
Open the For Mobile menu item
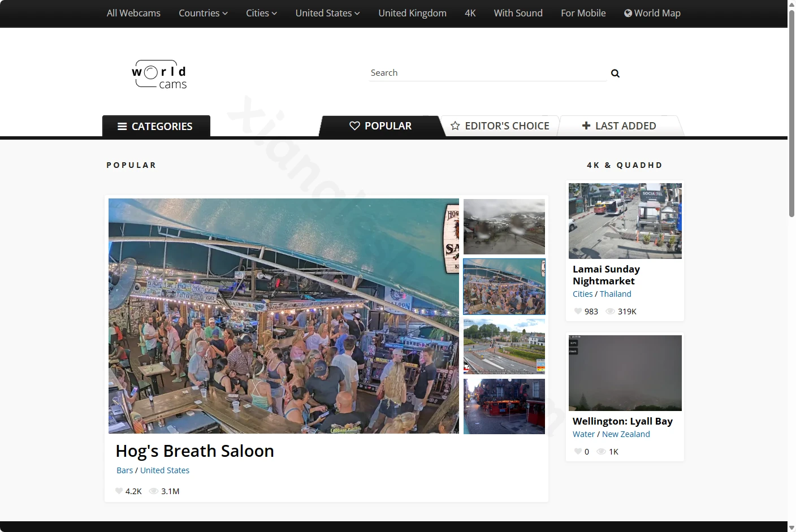(583, 13)
